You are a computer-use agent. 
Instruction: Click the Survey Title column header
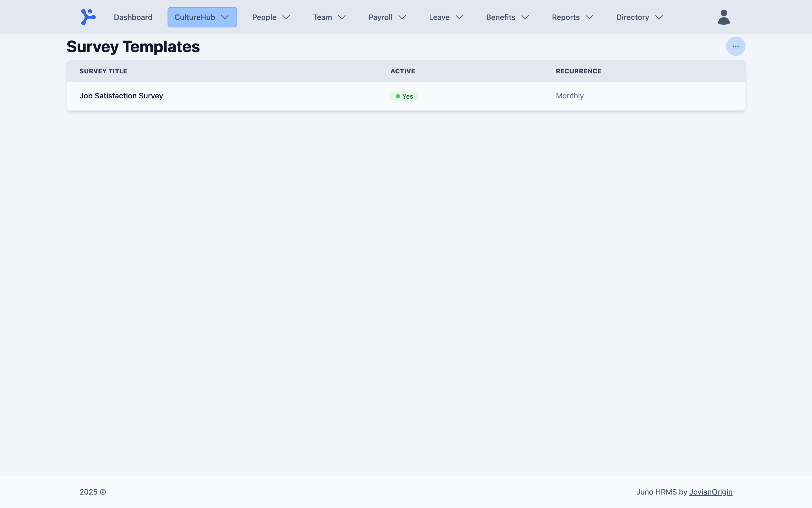point(103,71)
